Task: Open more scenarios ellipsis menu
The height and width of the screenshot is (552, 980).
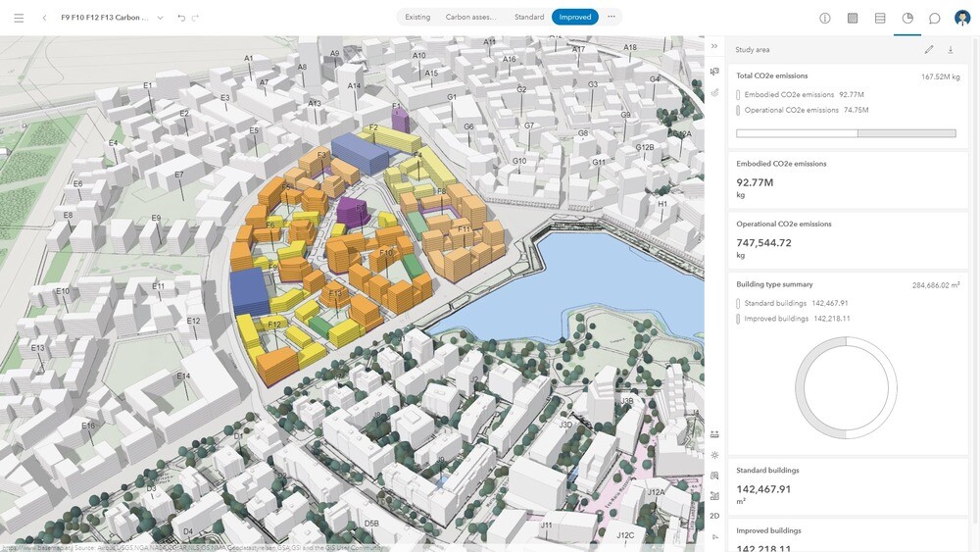Action: pyautogui.click(x=612, y=17)
